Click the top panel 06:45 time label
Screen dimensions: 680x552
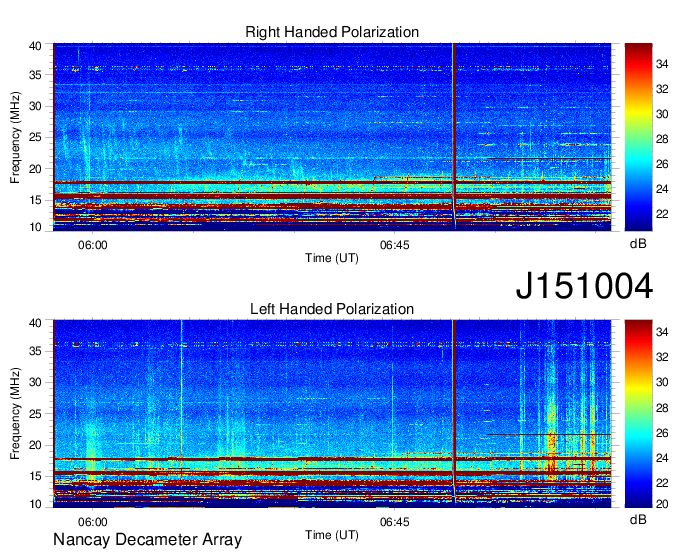394,245
